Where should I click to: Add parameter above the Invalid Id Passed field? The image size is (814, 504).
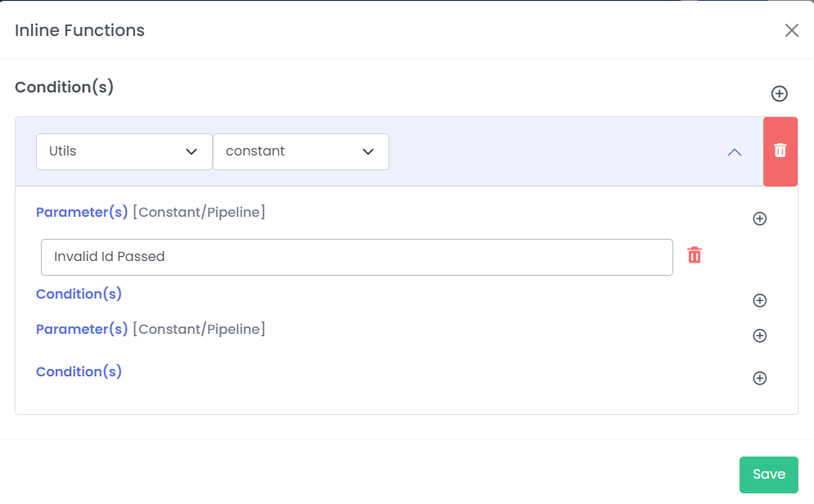(759, 218)
